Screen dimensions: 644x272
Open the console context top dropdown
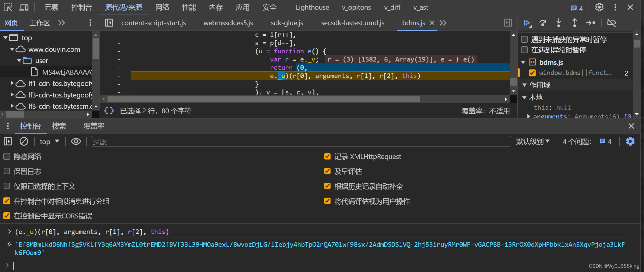49,142
